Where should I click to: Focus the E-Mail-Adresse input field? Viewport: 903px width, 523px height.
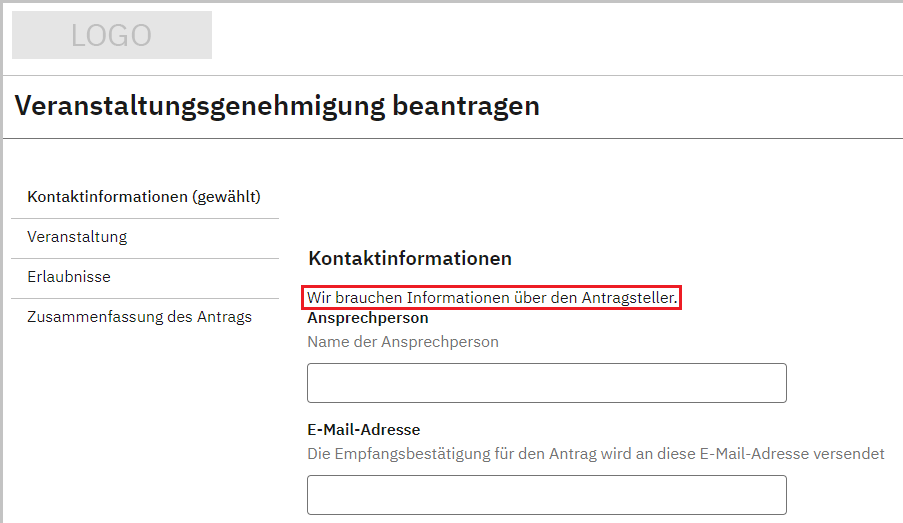click(546, 495)
